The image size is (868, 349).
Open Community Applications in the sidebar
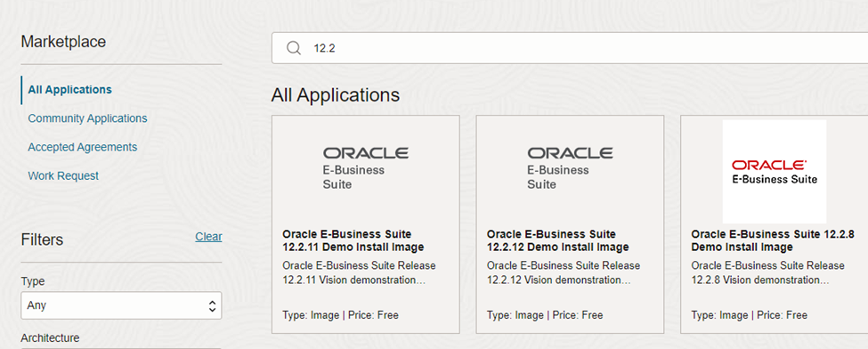click(x=87, y=118)
